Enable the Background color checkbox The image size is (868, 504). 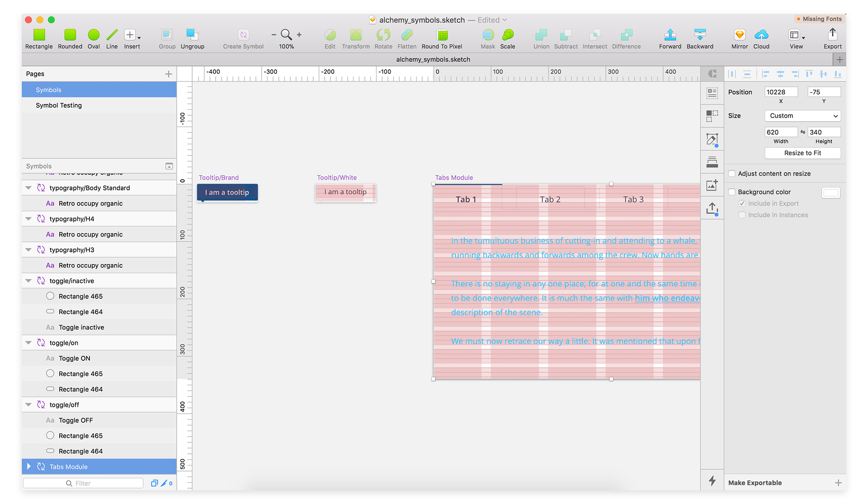pyautogui.click(x=731, y=192)
